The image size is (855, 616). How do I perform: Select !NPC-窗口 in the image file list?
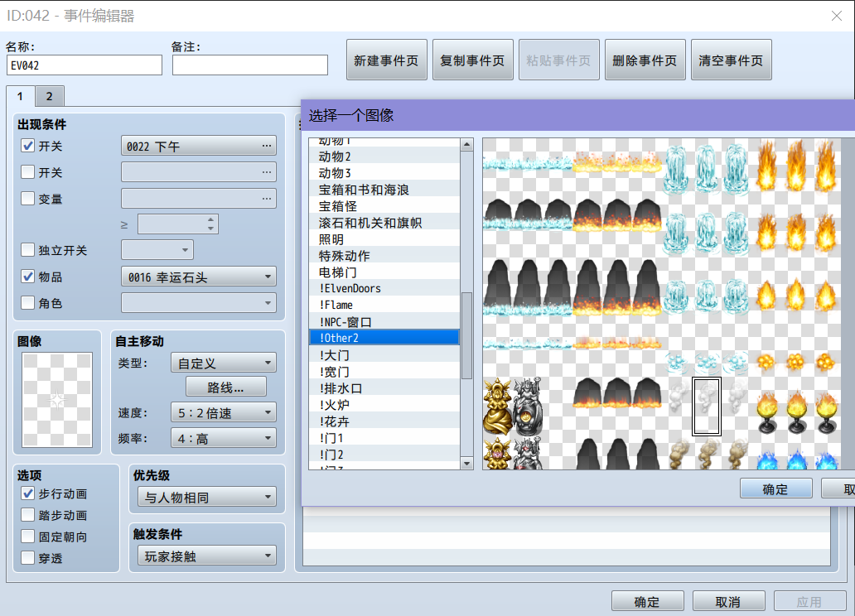(x=384, y=321)
